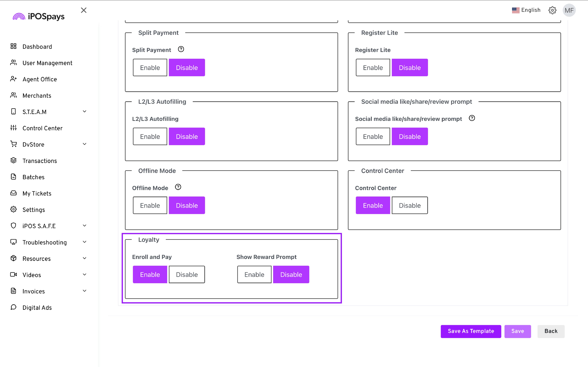
Task: Click the Control Center sliders icon
Action: click(14, 128)
